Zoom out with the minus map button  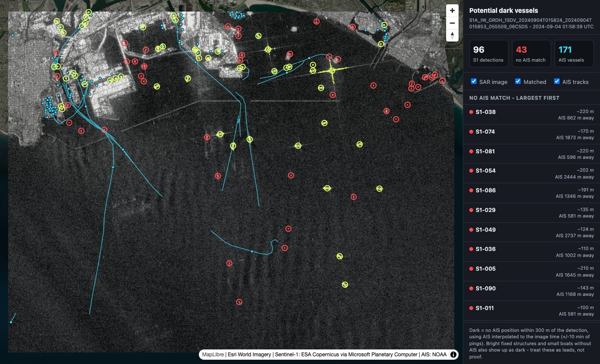tap(452, 23)
